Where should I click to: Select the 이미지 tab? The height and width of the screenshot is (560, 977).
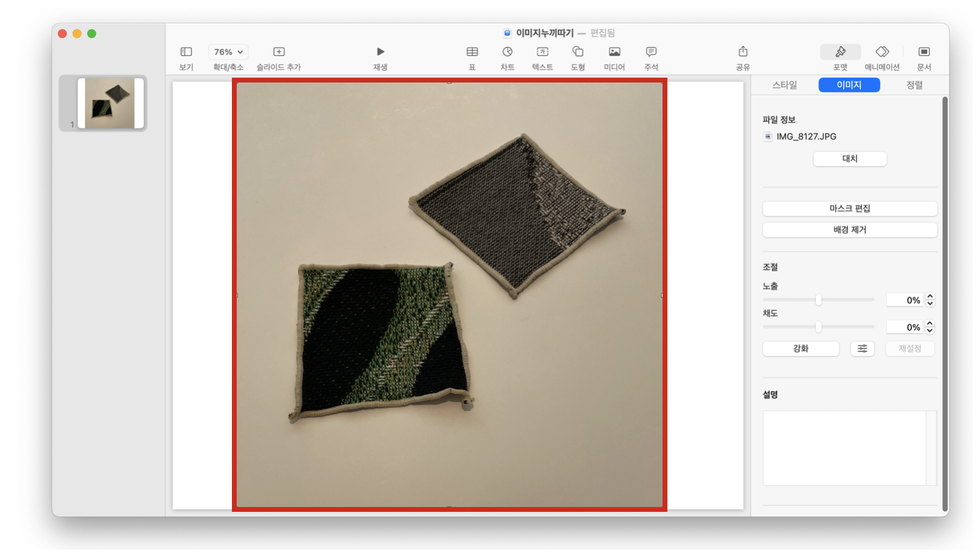(x=849, y=85)
